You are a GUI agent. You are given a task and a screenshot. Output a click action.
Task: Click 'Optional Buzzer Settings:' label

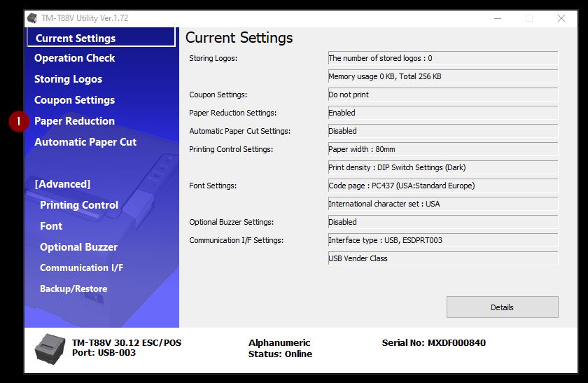coord(232,222)
